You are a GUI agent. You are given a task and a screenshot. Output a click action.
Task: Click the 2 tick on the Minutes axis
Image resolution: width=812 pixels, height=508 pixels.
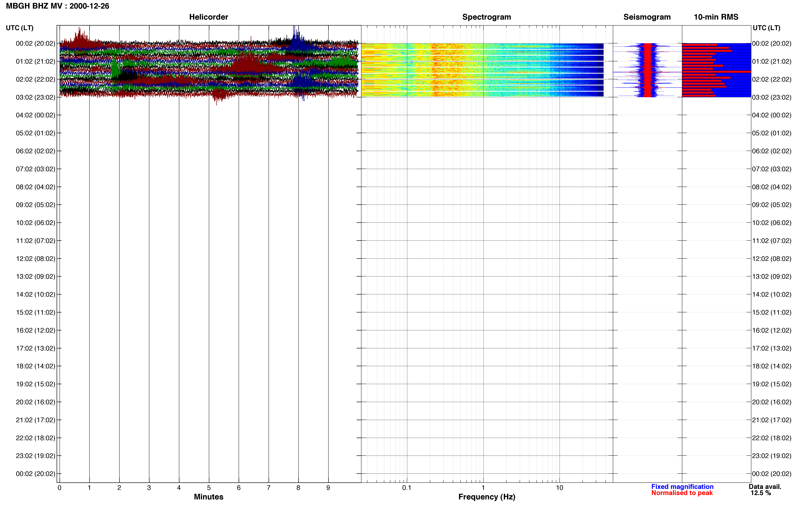tap(119, 487)
